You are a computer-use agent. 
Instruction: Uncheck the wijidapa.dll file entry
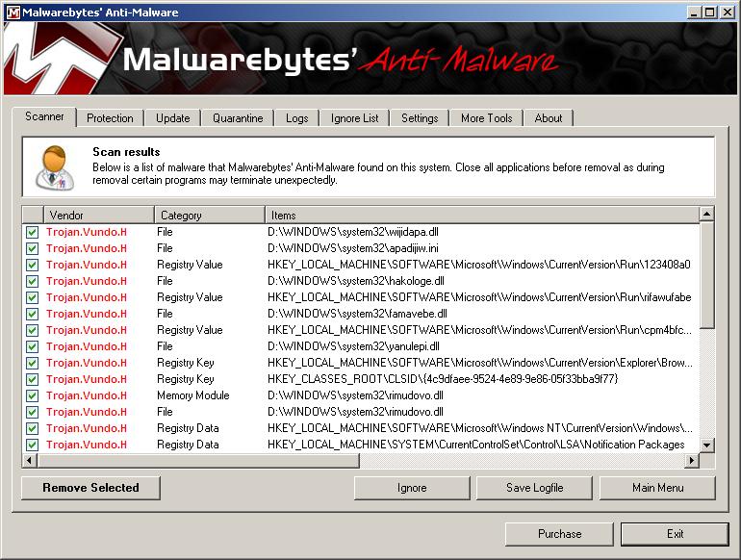[x=32, y=232]
